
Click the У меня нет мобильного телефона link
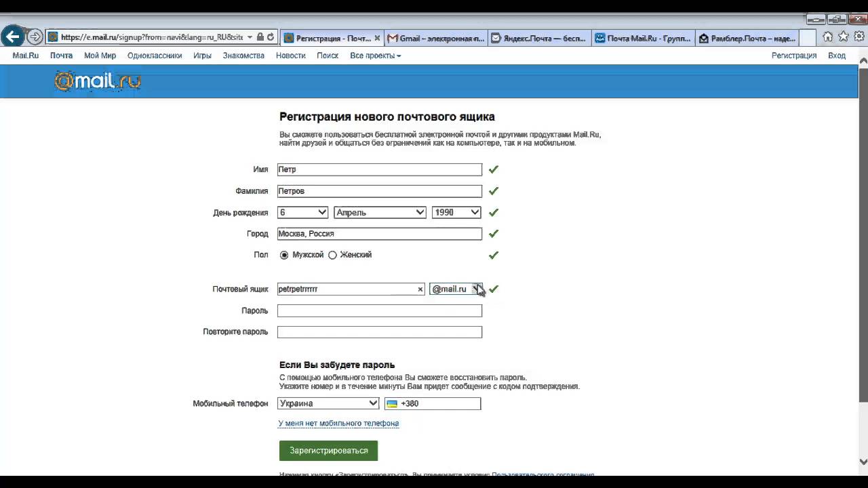point(338,423)
